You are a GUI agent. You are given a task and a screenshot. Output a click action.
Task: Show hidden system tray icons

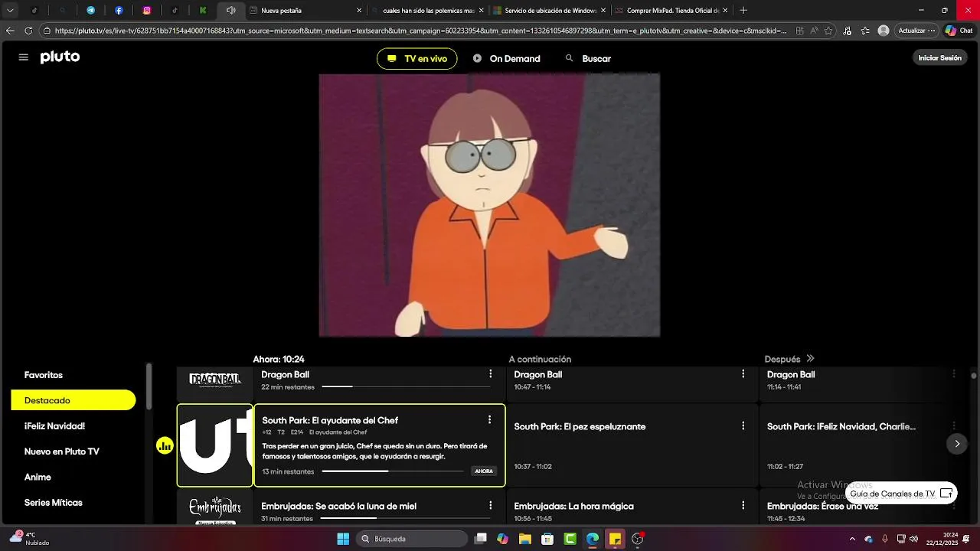click(852, 539)
